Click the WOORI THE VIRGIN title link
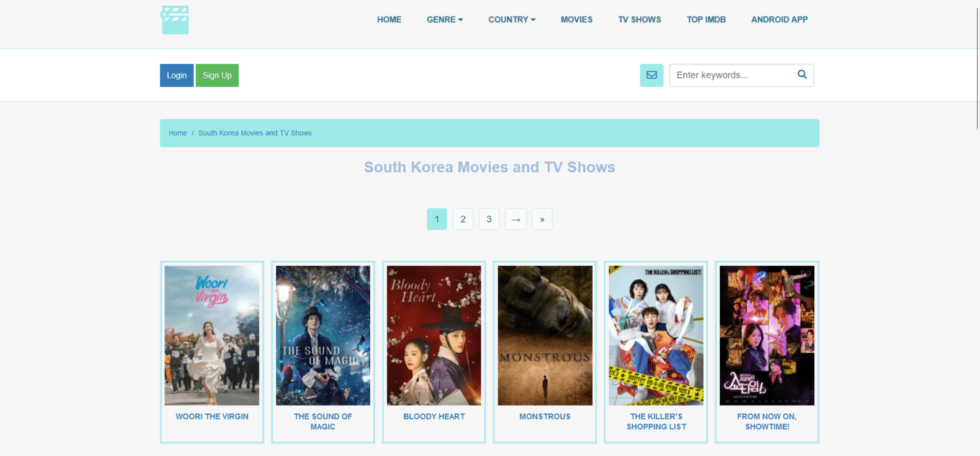Screen dimensions: 980x456 pos(212,416)
